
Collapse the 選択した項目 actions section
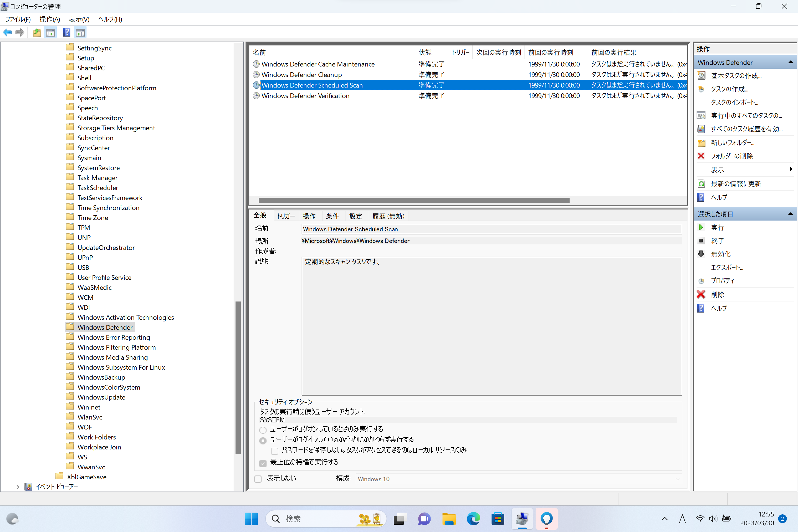pos(791,214)
